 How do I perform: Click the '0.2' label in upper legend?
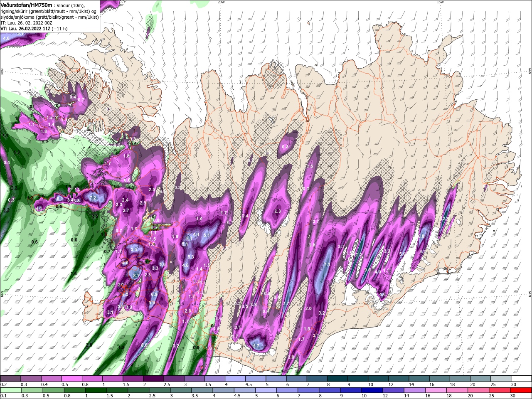3,384
